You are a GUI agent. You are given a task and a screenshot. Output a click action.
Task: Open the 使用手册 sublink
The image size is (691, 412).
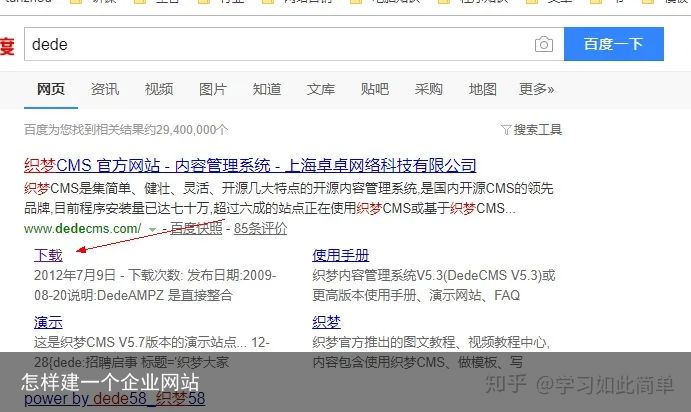(x=341, y=255)
